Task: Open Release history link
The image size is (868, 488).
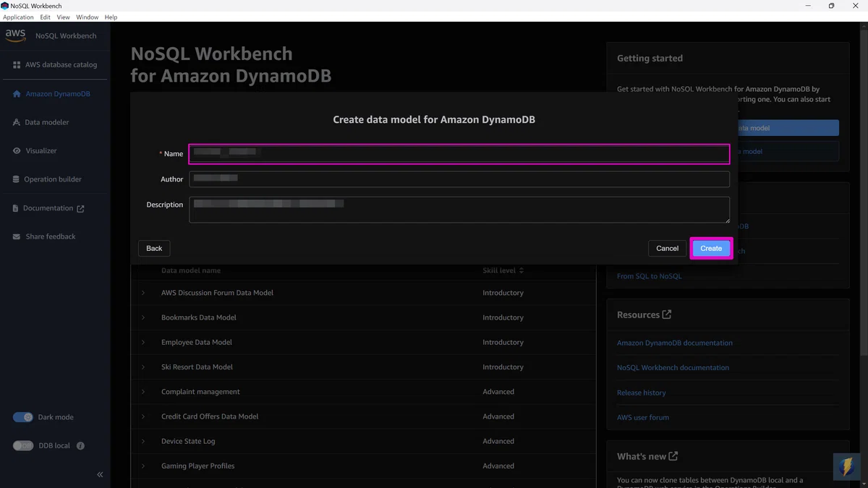Action: [x=642, y=393]
